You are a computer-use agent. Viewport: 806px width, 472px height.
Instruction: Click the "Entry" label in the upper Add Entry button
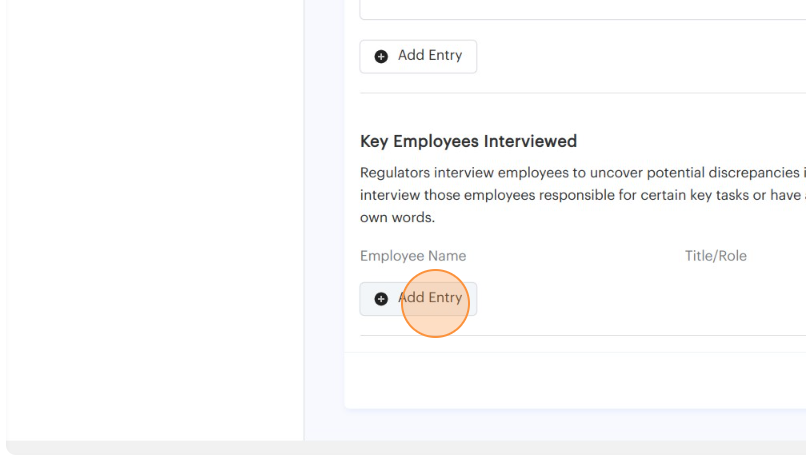[445, 56]
